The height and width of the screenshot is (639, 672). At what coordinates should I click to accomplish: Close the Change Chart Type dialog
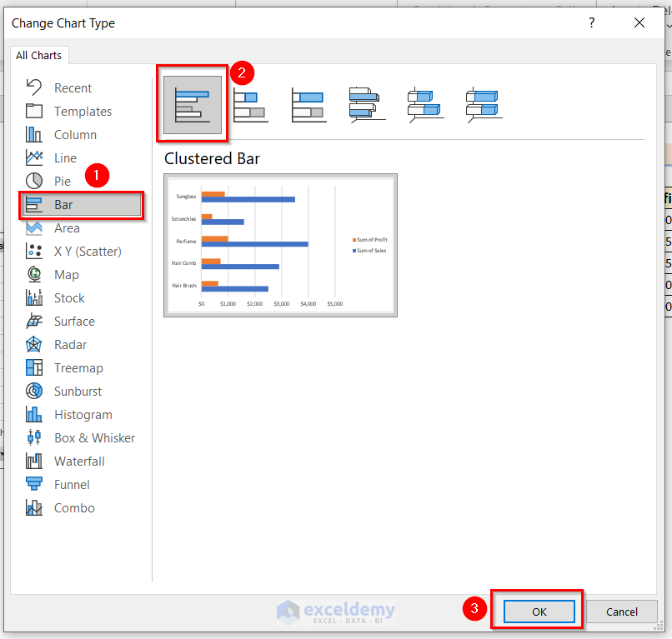pyautogui.click(x=639, y=22)
